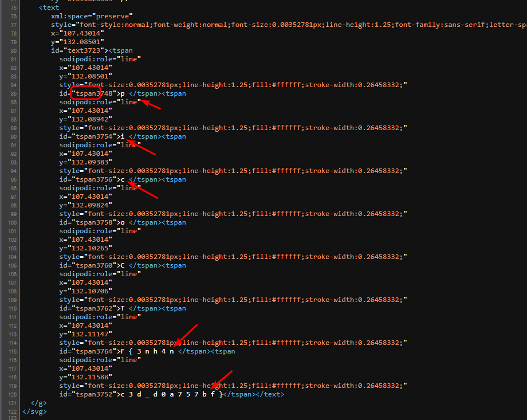Click the letter p after tspan3748

(122, 93)
